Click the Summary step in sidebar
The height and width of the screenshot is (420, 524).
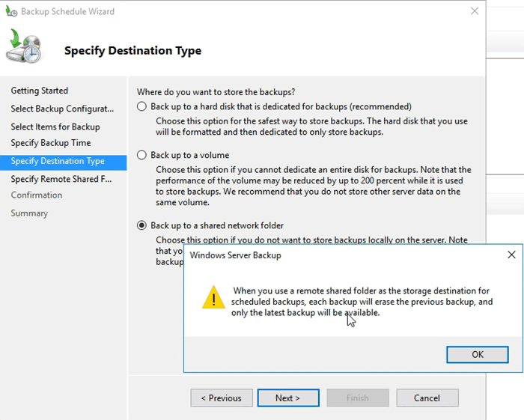(x=29, y=213)
